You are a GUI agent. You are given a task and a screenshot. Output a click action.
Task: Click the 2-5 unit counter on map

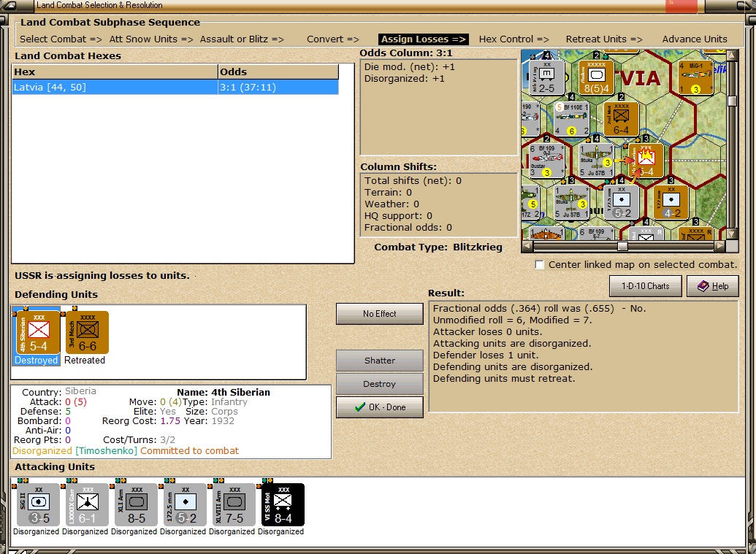547,77
